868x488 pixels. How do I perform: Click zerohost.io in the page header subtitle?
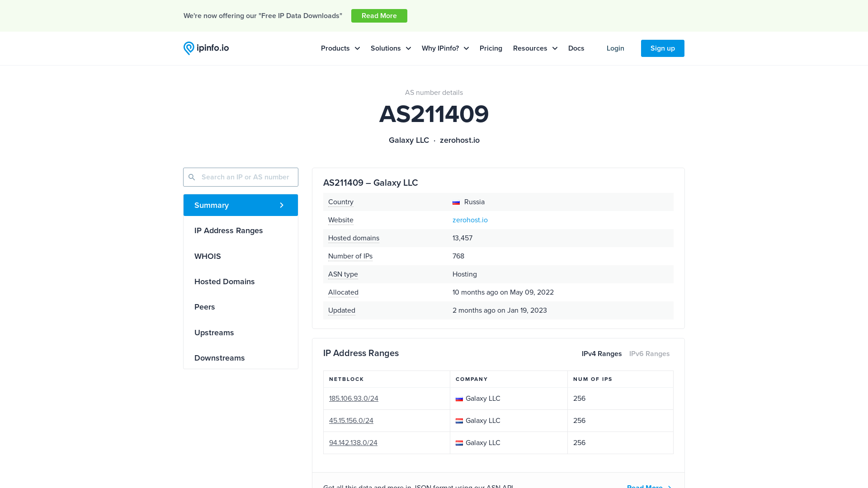click(x=460, y=140)
